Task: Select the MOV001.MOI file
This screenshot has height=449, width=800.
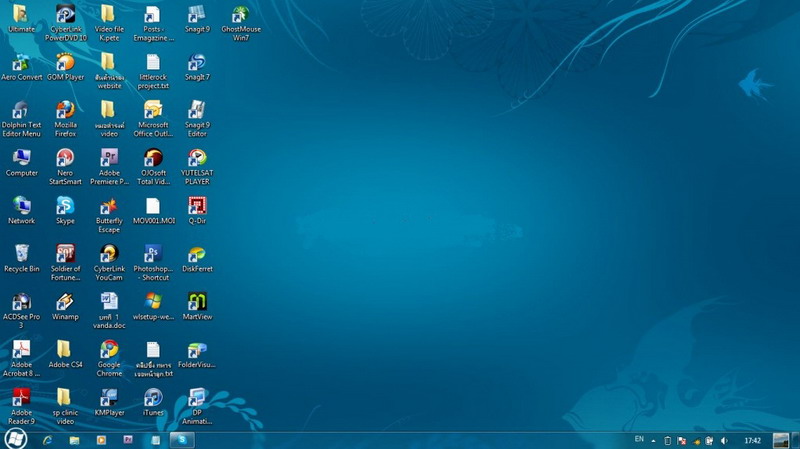Action: (x=153, y=210)
